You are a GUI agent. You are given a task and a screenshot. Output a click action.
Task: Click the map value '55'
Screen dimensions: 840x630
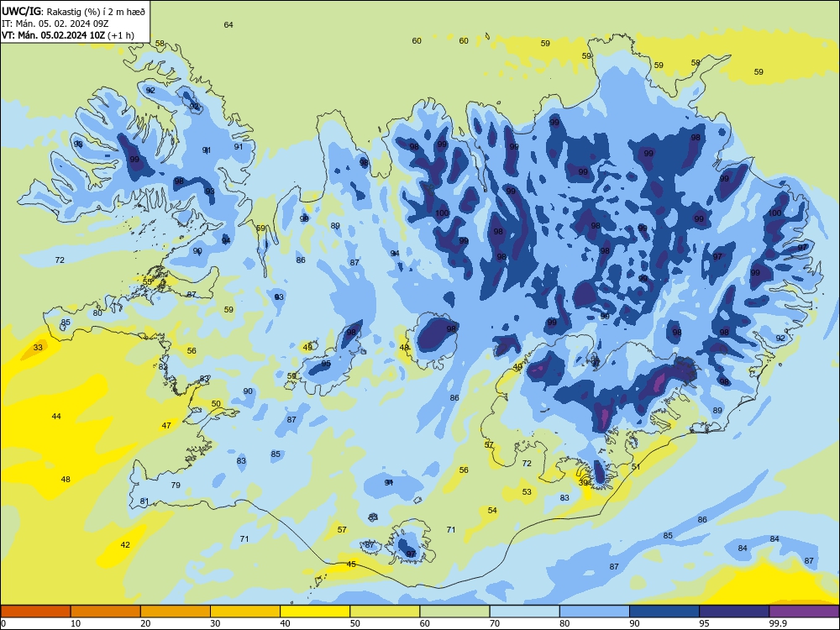[148, 281]
